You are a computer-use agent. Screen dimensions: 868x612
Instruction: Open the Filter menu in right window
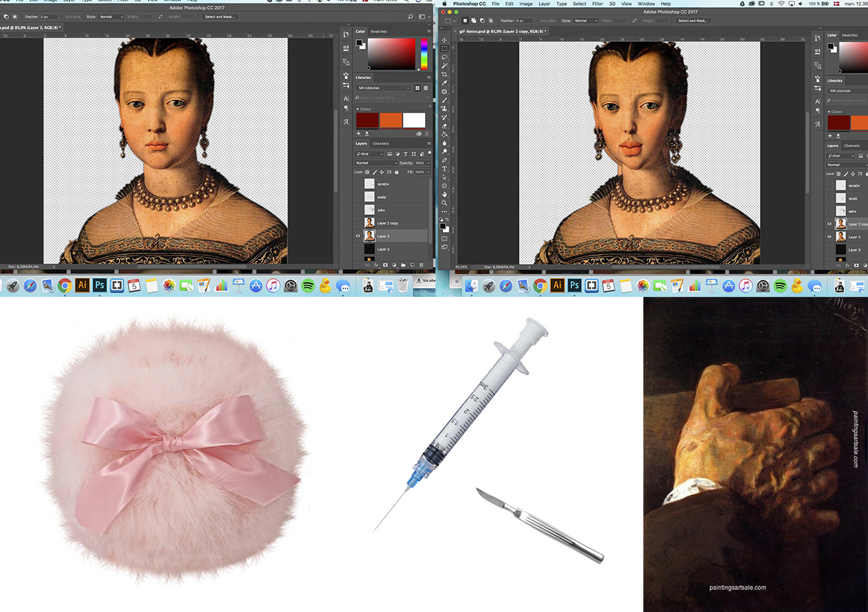point(598,4)
